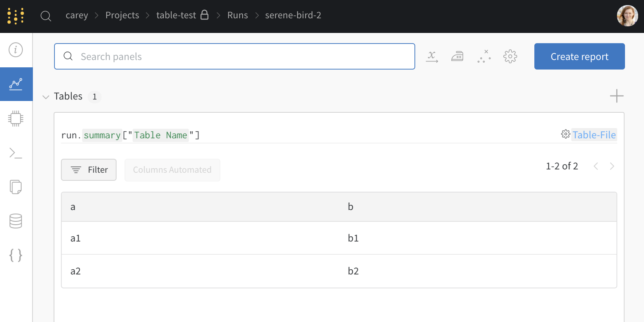644x322 pixels.
Task: Open the run Overview info icon
Action: pyautogui.click(x=16, y=50)
